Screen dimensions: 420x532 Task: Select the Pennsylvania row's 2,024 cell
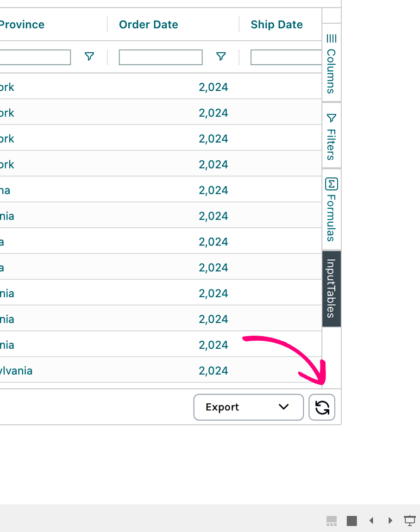pos(213,371)
